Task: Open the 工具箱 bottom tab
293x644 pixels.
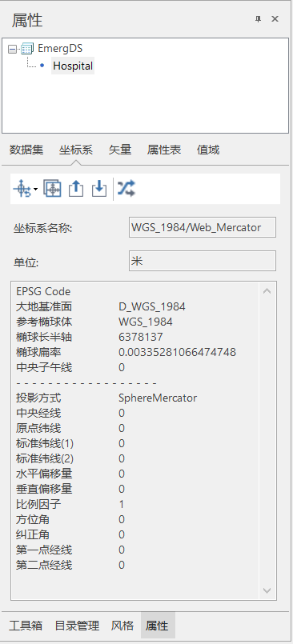Action: pyautogui.click(x=26, y=626)
